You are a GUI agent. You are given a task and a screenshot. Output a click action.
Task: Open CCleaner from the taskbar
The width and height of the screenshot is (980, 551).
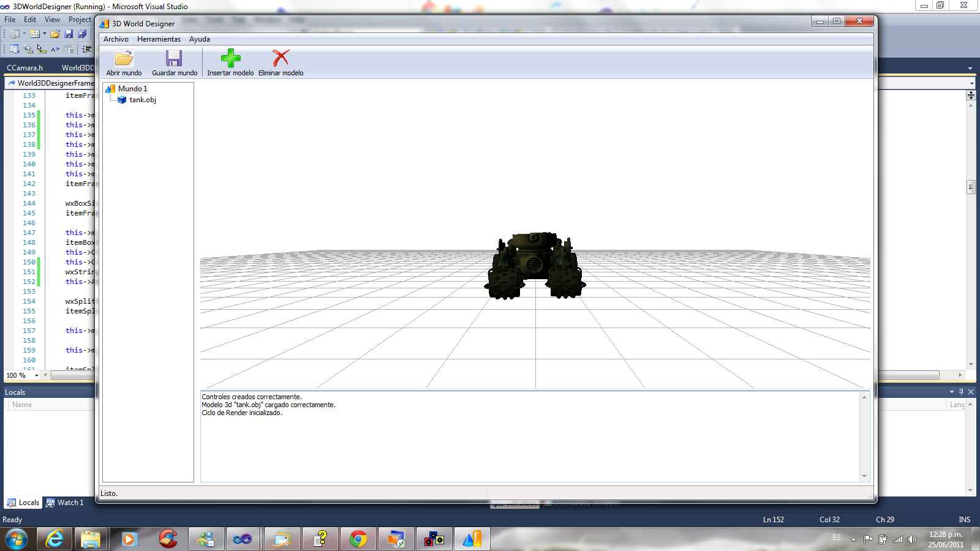click(167, 539)
